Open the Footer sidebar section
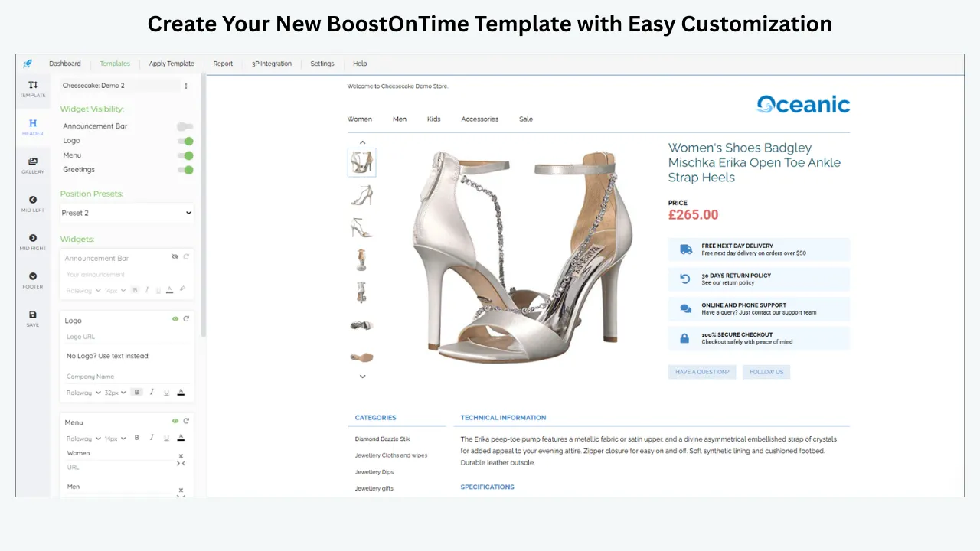980x551 pixels. 33,280
